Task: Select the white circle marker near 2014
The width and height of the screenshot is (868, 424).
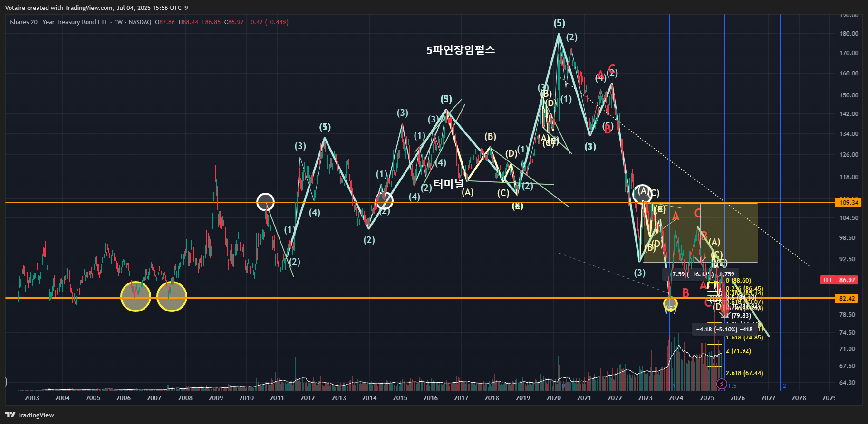Action: [x=384, y=200]
